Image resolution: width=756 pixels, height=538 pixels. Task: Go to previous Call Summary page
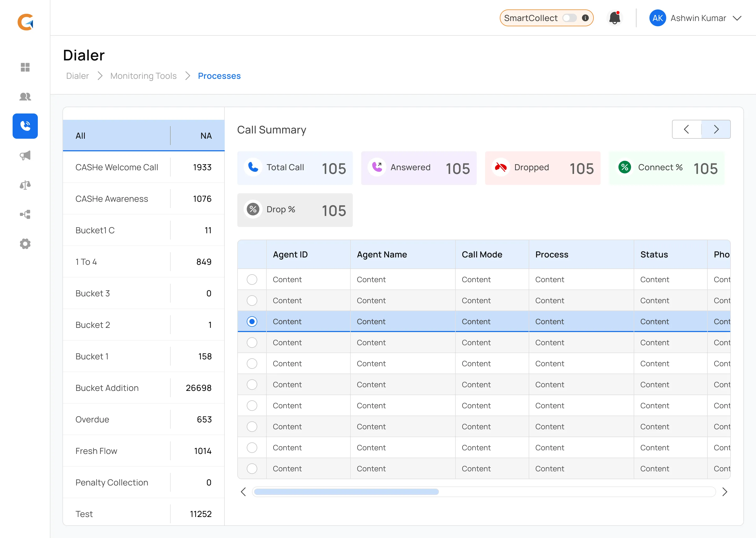686,129
